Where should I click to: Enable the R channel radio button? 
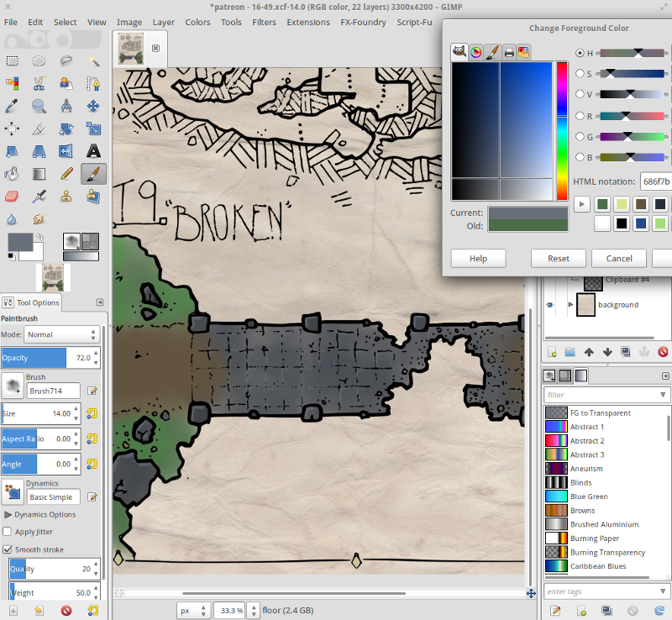click(579, 116)
